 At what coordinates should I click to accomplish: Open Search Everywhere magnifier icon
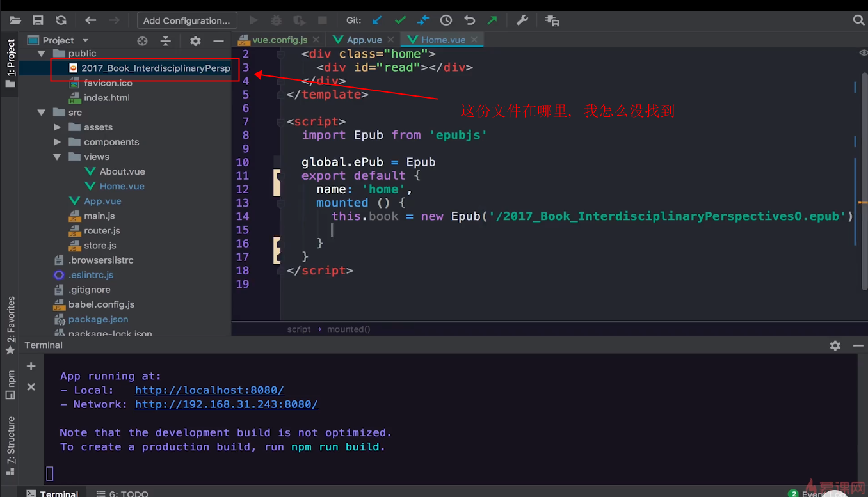pos(859,20)
